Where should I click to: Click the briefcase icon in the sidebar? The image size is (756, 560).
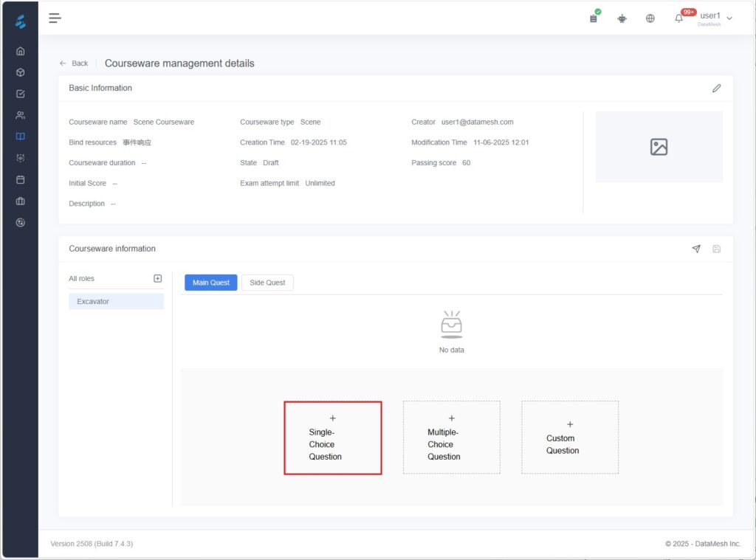[20, 201]
